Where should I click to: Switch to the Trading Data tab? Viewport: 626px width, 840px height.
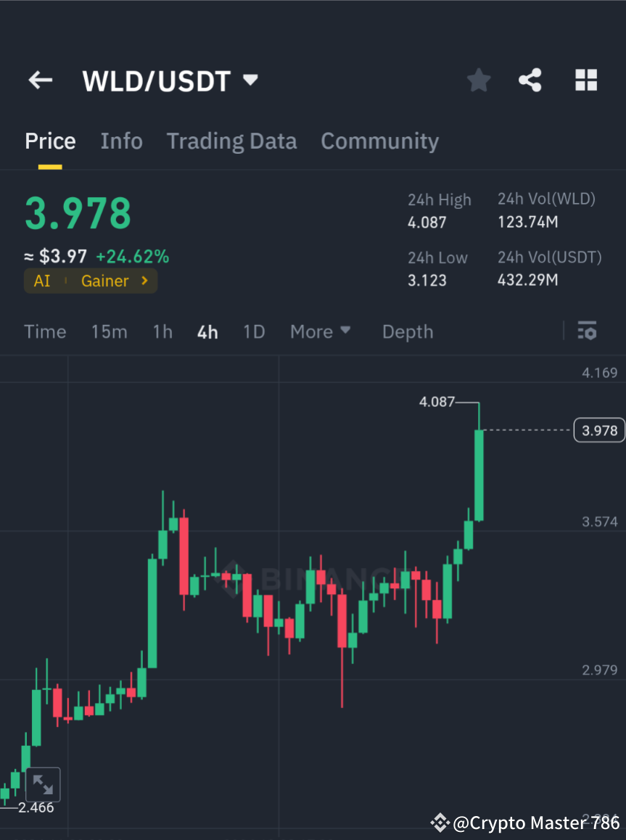coord(231,141)
